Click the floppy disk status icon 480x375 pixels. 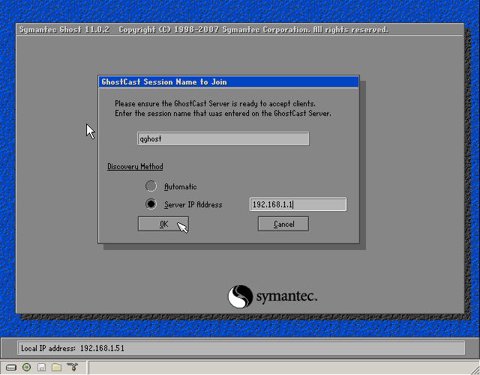[42, 367]
